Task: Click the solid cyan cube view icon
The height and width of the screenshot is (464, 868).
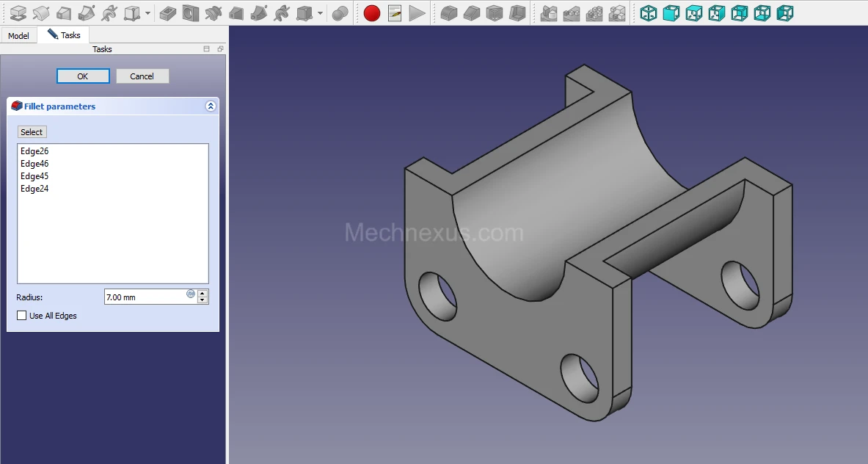Action: point(671,13)
